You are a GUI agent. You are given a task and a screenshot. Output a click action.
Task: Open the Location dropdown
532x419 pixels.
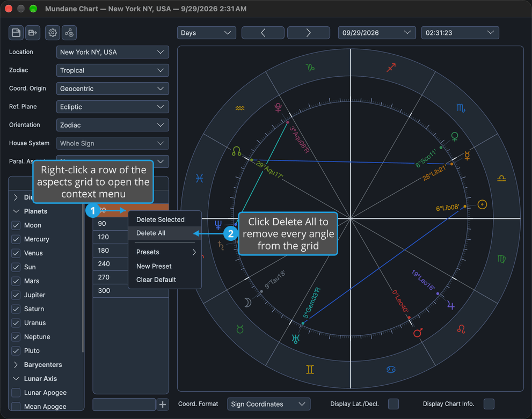pos(112,52)
